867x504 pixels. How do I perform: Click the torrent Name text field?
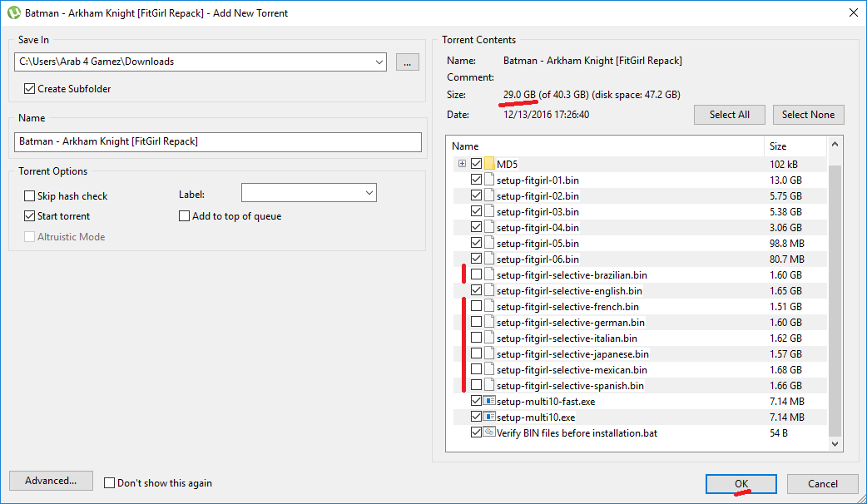point(218,141)
